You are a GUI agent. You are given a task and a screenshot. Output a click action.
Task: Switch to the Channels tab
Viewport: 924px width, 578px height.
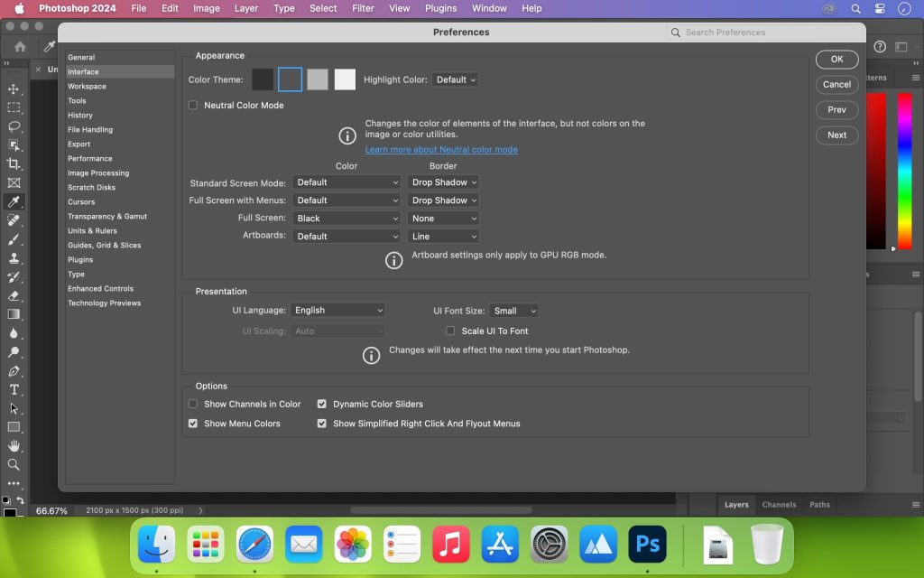click(x=779, y=505)
